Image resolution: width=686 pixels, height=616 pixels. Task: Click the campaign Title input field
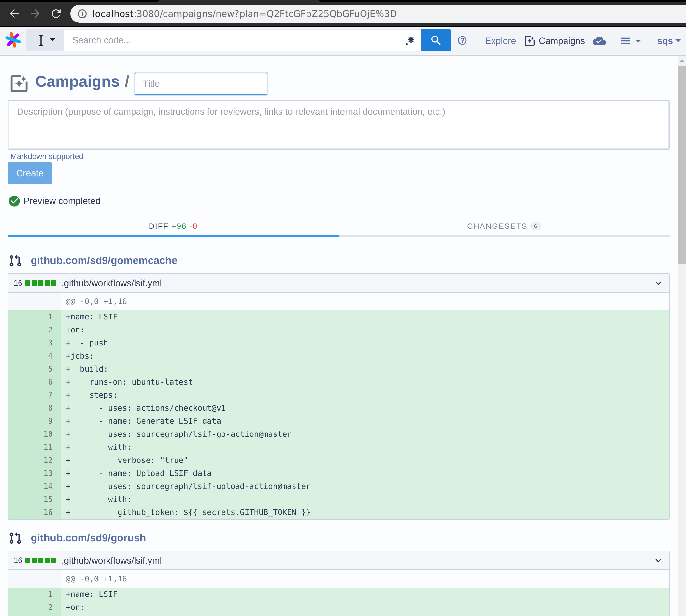click(x=201, y=83)
